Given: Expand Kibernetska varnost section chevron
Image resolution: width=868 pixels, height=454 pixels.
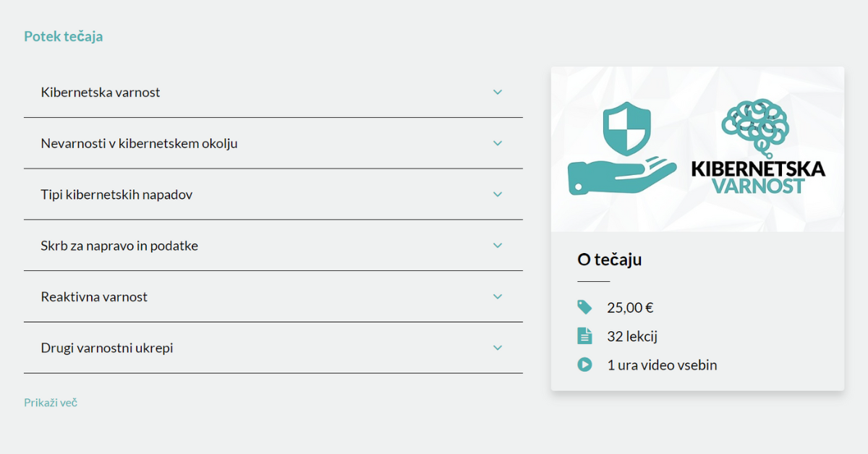Looking at the screenshot, I should pos(498,93).
